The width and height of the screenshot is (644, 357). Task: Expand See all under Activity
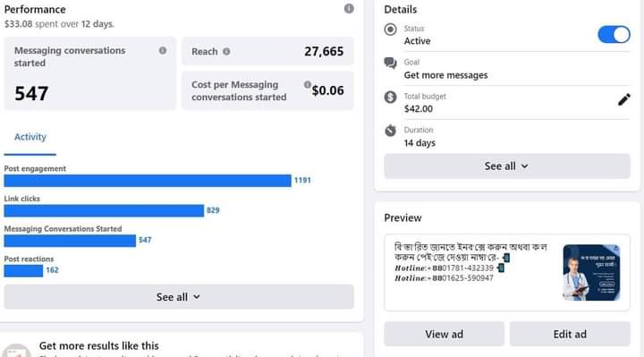tap(179, 297)
